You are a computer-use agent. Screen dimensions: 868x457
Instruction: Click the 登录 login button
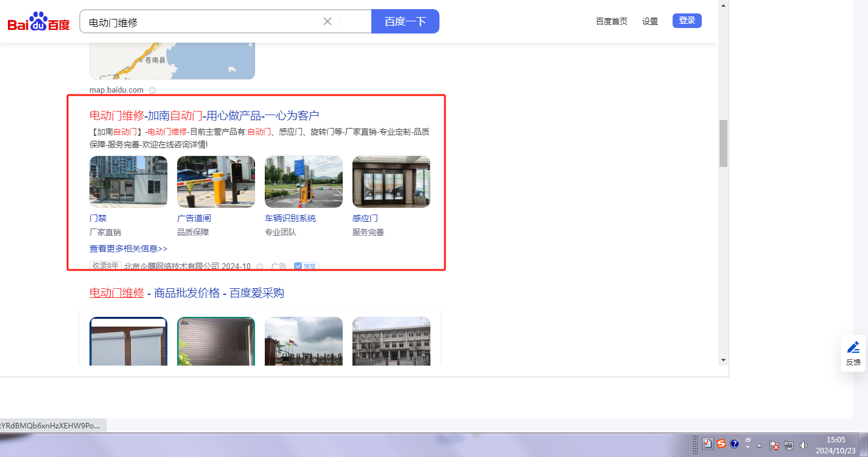pos(687,21)
